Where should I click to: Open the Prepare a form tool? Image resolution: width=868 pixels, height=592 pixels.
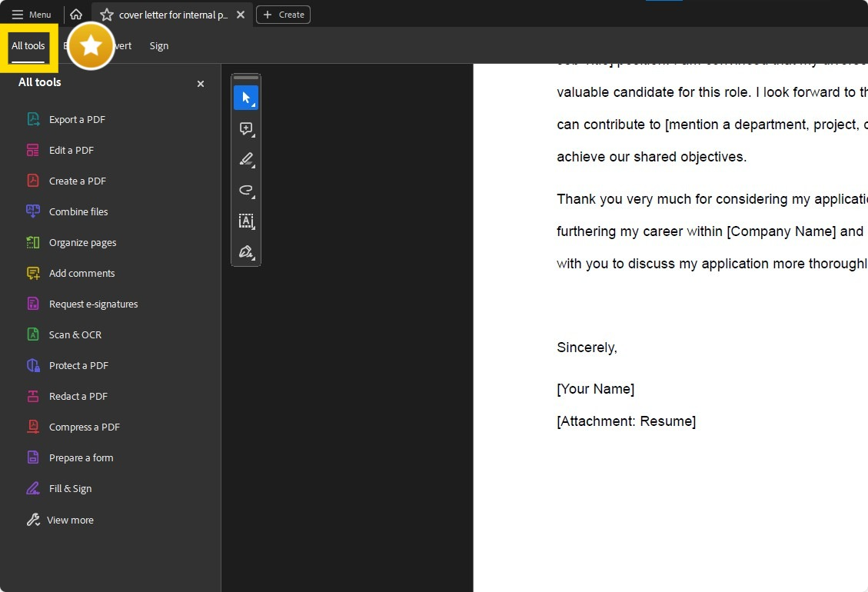[70, 457]
